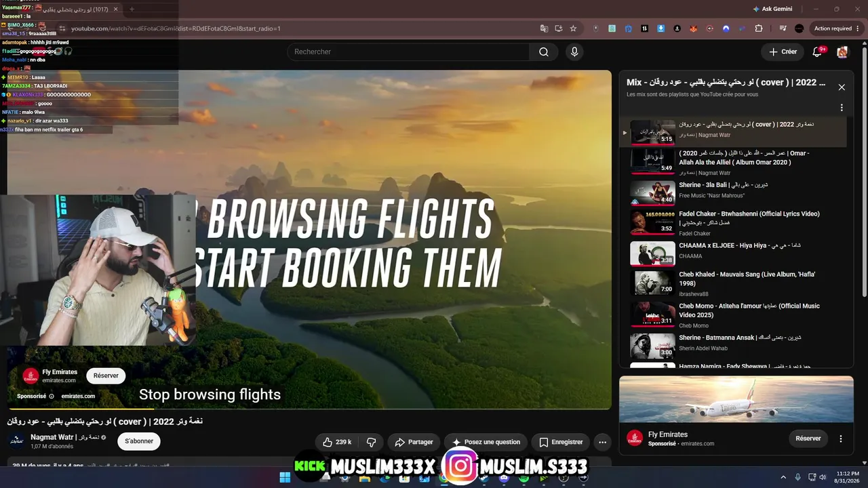Open the Chrome profile avatar

[799, 28]
